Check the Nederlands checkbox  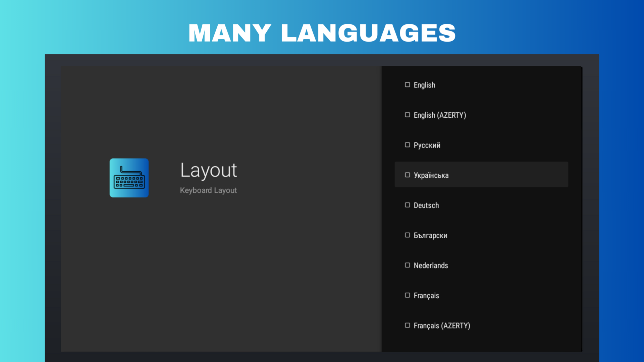pyautogui.click(x=407, y=265)
